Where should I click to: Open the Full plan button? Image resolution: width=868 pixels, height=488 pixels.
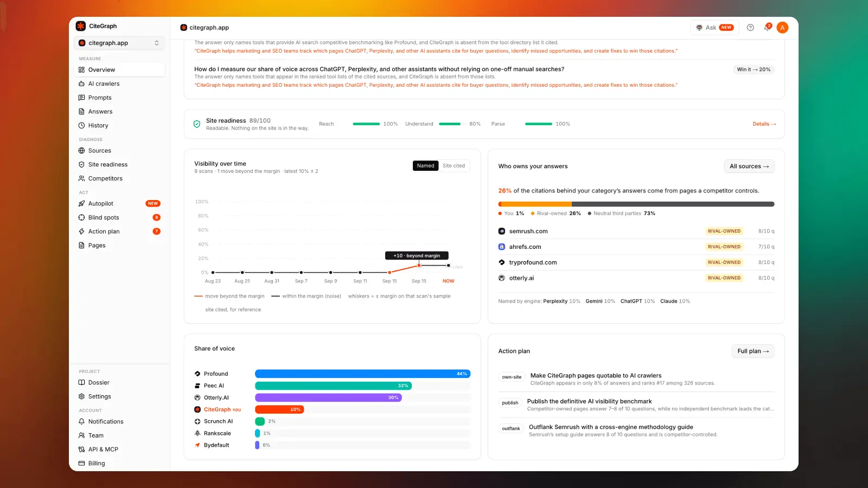point(753,351)
